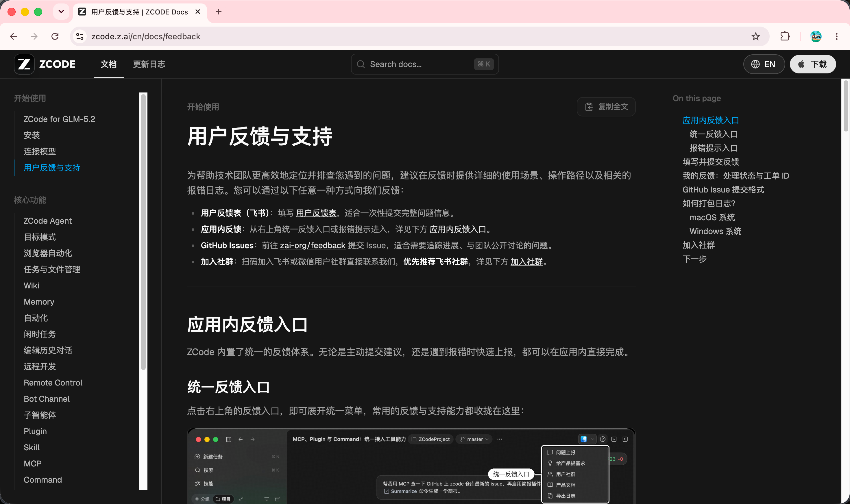This screenshot has height=504, width=850.
Task: Open Plugin in the sidebar
Action: (x=35, y=431)
